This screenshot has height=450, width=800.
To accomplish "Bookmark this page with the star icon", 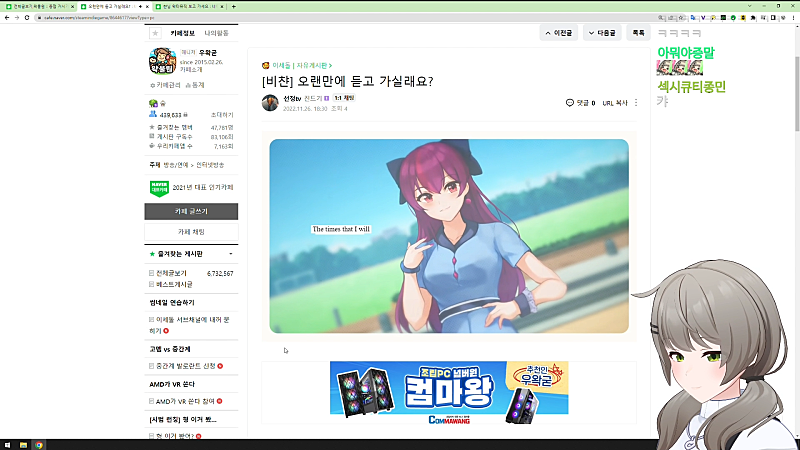I will pos(681,18).
